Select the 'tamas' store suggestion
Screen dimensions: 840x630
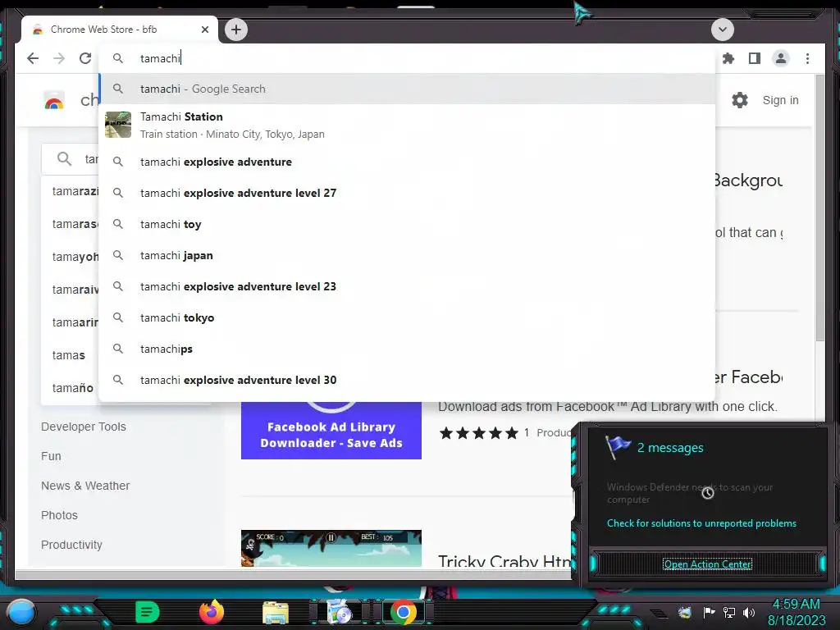click(x=69, y=355)
